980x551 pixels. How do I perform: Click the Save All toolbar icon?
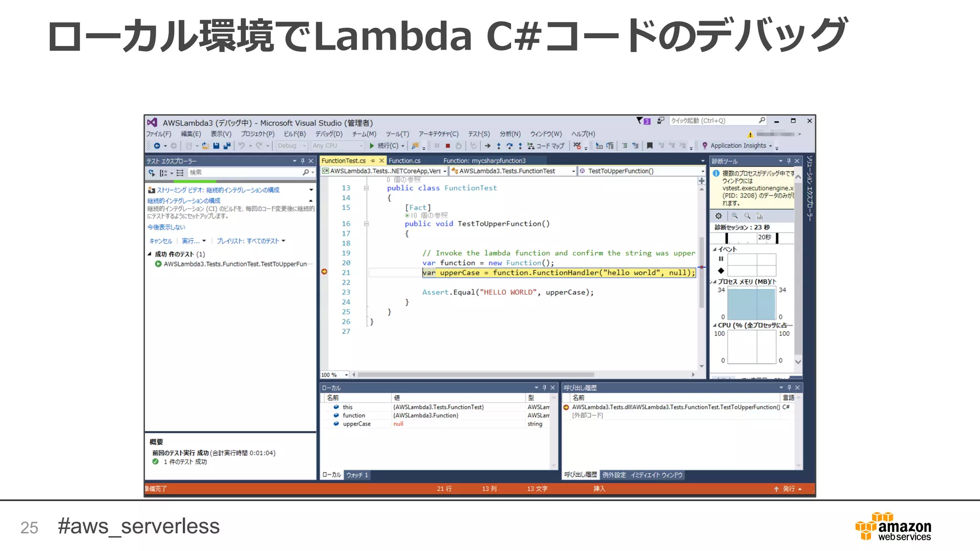[227, 146]
